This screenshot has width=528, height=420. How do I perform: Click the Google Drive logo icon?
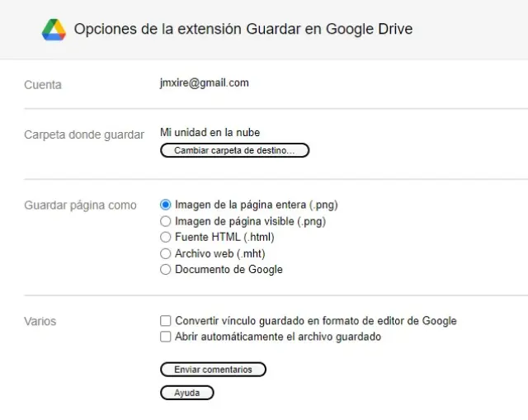54,30
